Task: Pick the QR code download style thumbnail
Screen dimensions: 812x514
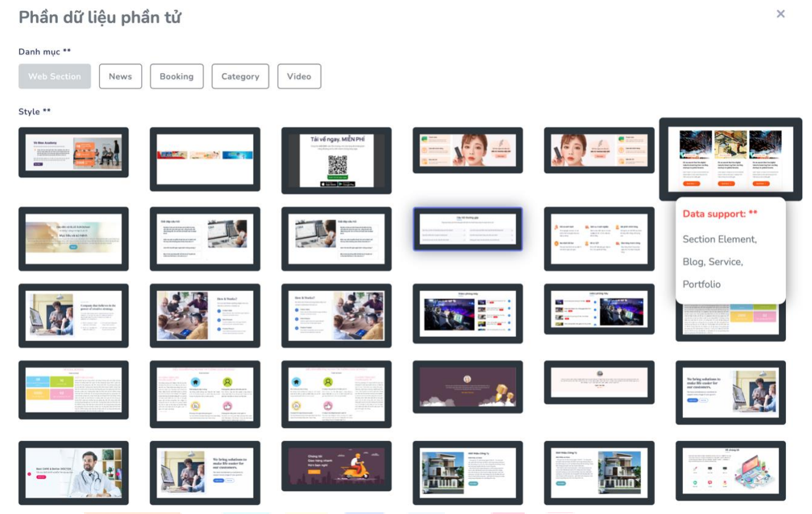Action: coord(336,161)
